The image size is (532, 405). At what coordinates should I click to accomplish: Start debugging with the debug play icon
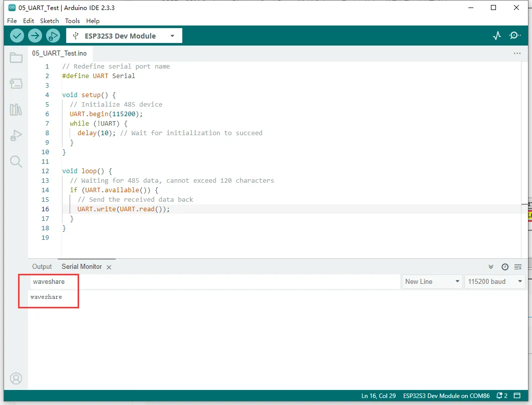coord(53,36)
